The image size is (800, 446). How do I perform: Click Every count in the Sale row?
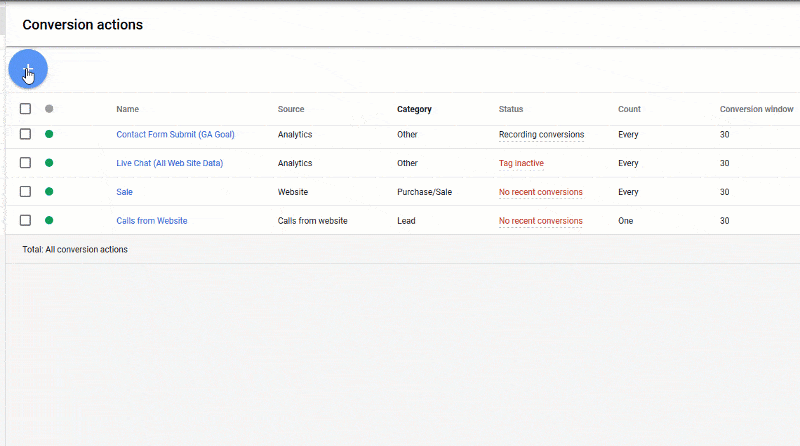click(x=628, y=192)
